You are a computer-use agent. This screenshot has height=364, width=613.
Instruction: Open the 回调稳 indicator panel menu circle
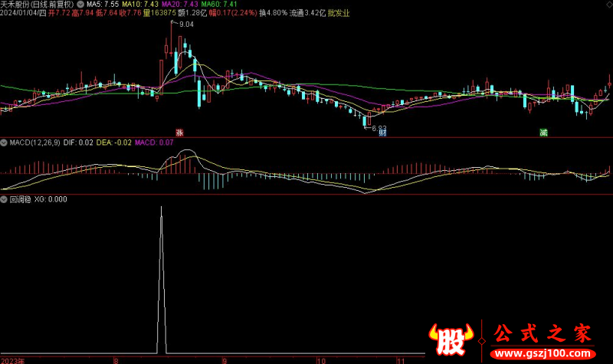(x=4, y=199)
